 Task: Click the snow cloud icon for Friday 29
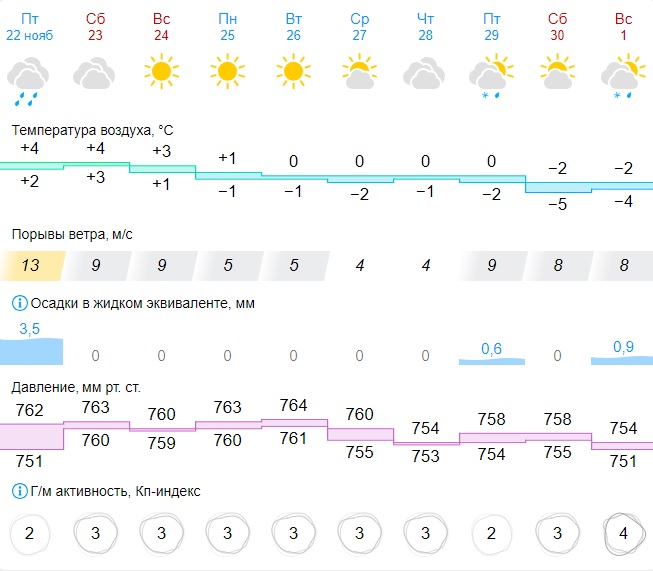click(x=491, y=76)
